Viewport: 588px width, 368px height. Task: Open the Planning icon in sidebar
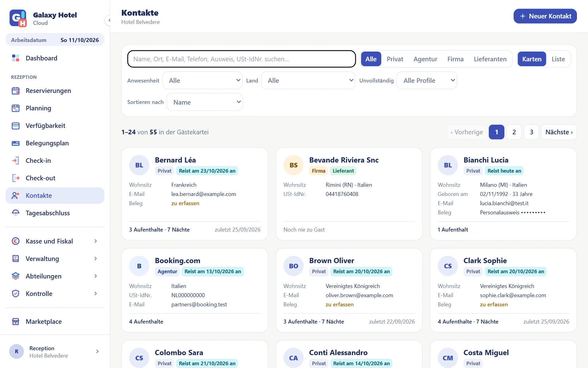(16, 108)
